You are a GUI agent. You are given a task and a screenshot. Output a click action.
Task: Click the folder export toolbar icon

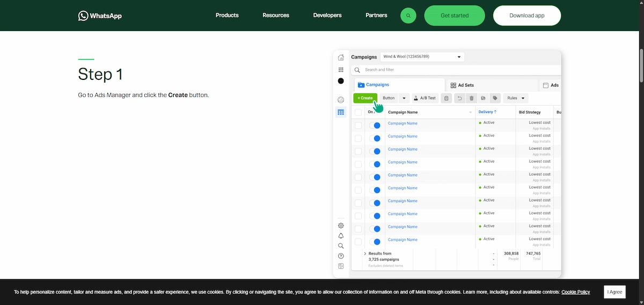[483, 98]
